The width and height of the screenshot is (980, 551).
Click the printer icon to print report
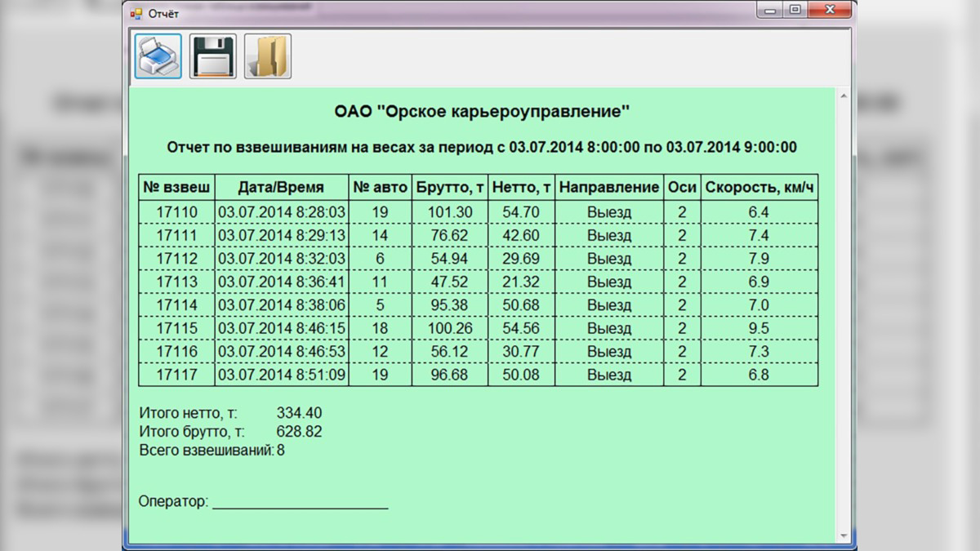click(158, 56)
